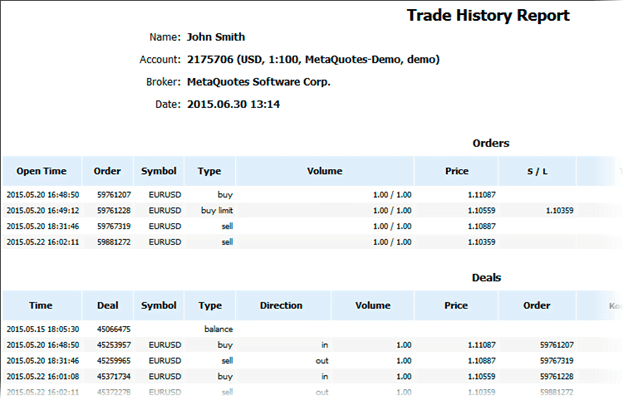Select order 59881272 in Orders table
Screen dimensions: 624x400
pos(114,242)
